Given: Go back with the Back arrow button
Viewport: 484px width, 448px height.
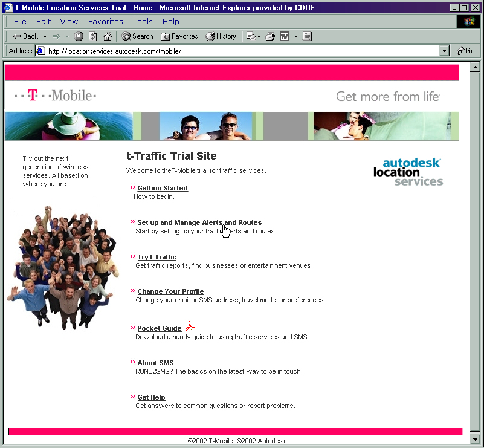Looking at the screenshot, I should pyautogui.click(x=25, y=36).
